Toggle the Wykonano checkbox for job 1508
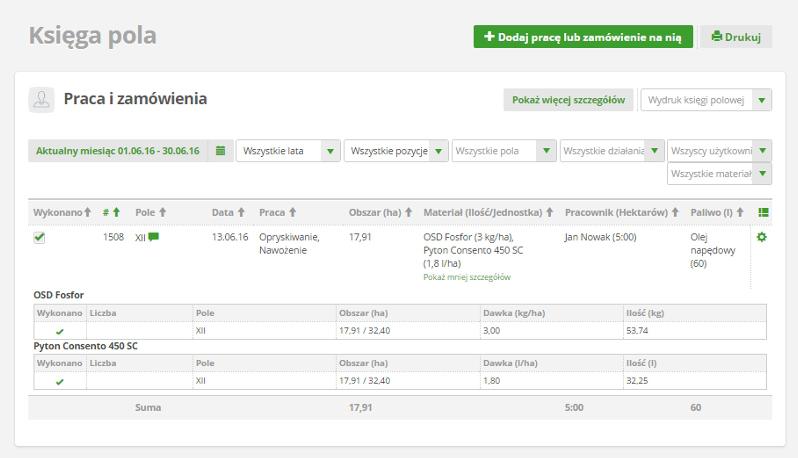The image size is (798, 458). click(39, 237)
